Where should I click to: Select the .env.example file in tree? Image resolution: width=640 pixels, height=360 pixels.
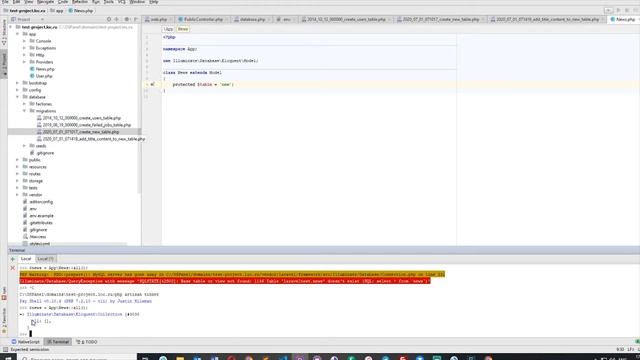tap(38, 216)
